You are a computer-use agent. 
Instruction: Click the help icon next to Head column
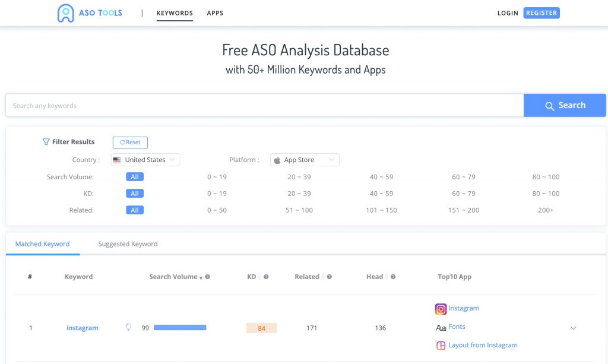[x=393, y=277]
